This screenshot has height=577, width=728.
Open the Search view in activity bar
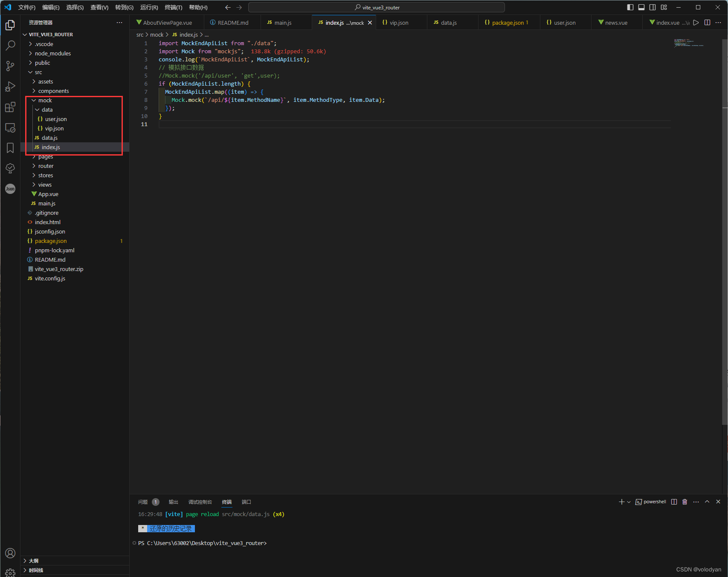point(10,45)
